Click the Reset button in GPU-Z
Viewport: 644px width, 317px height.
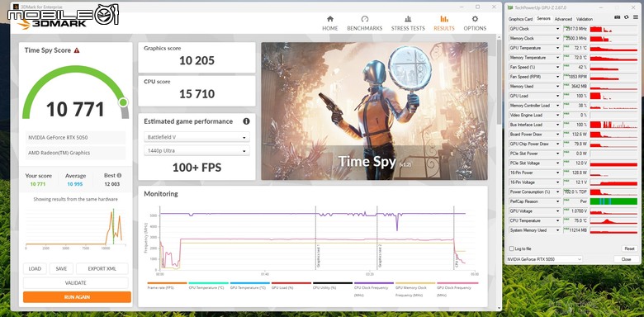click(x=629, y=248)
